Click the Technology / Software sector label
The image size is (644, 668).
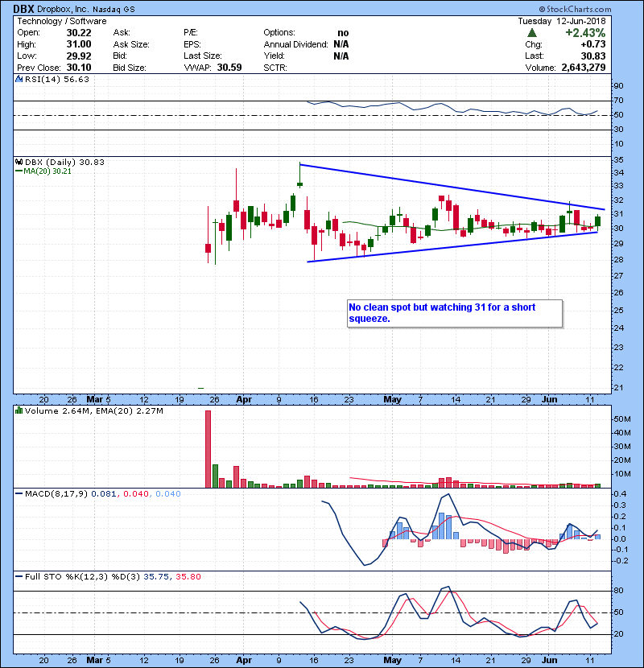(62, 21)
